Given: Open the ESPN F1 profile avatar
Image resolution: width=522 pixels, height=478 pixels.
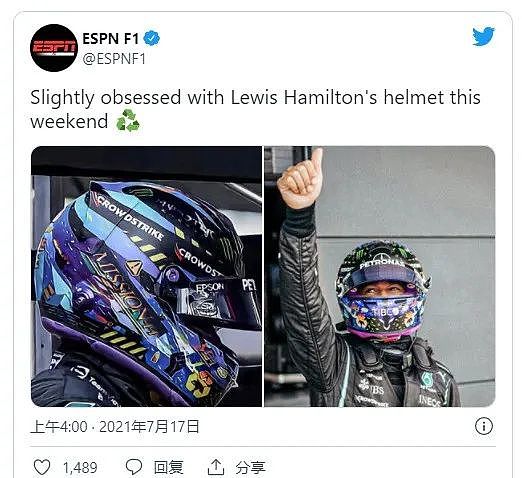Looking at the screenshot, I should (54, 48).
